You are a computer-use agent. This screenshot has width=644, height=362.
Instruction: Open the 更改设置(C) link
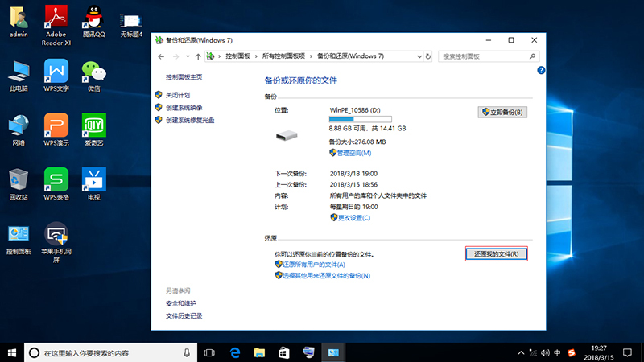(354, 217)
